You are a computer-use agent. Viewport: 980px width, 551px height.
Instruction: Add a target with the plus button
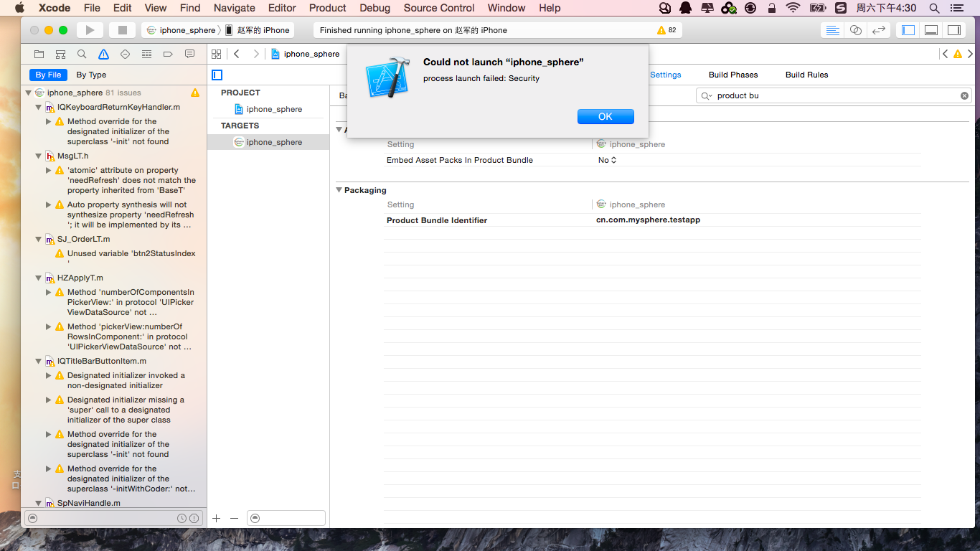pos(216,518)
